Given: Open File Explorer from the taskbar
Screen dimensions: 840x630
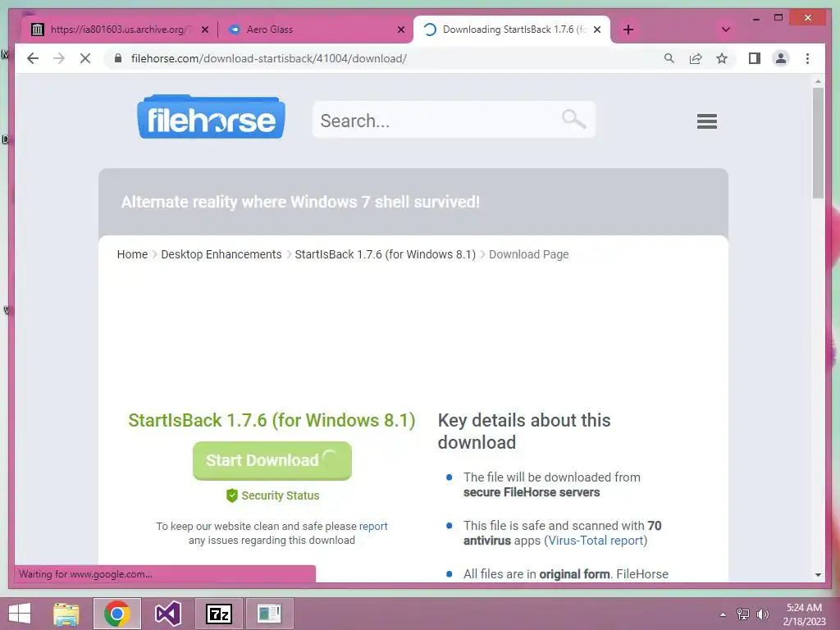Looking at the screenshot, I should click(x=66, y=614).
